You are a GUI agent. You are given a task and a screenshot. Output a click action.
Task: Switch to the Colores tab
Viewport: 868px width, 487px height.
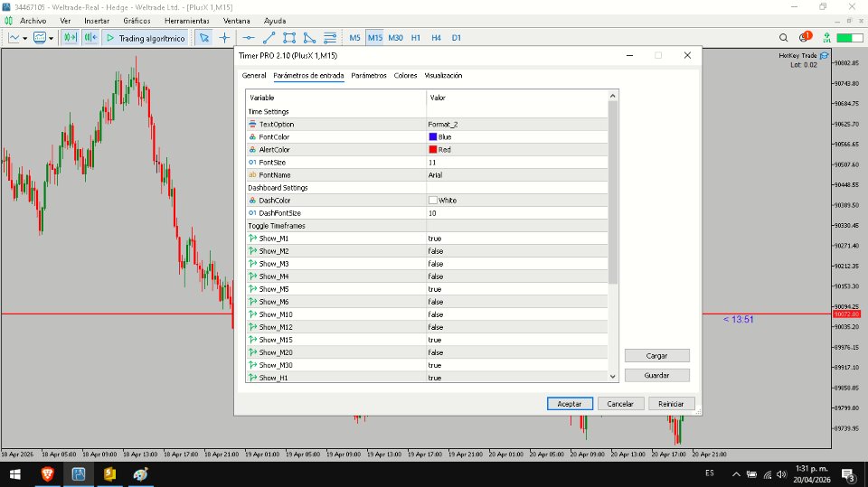tap(405, 75)
